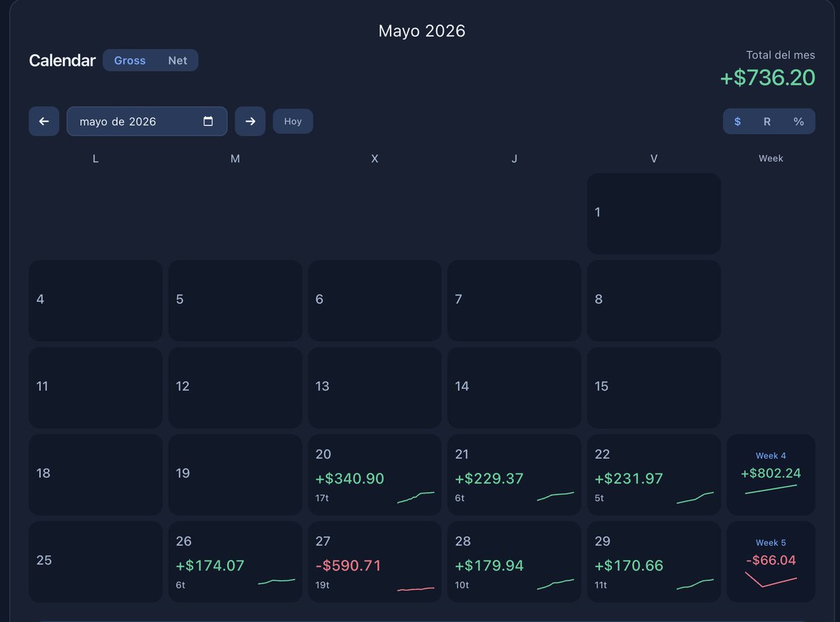Select day 6 cell
Viewport: 840px width, 622px height.
(374, 300)
